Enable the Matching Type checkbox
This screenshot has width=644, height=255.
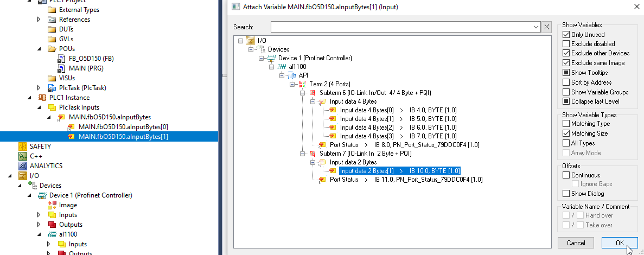(566, 124)
